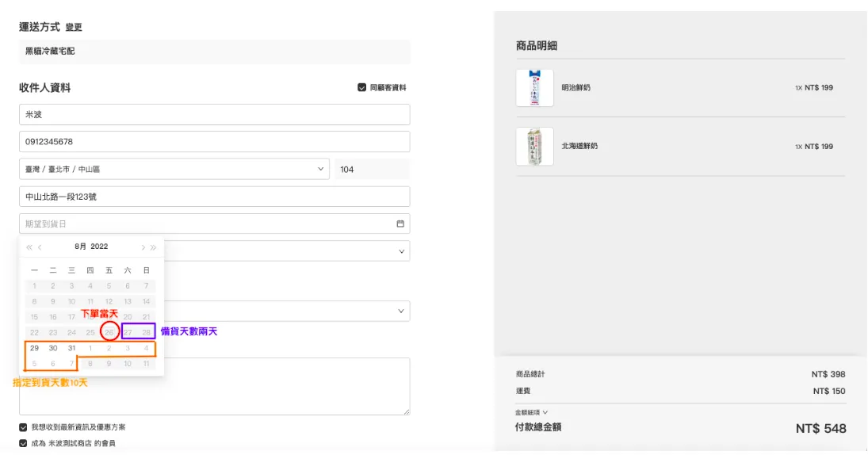The height and width of the screenshot is (455, 868).
Task: Click the 付款總金額 label
Action: click(x=538, y=427)
